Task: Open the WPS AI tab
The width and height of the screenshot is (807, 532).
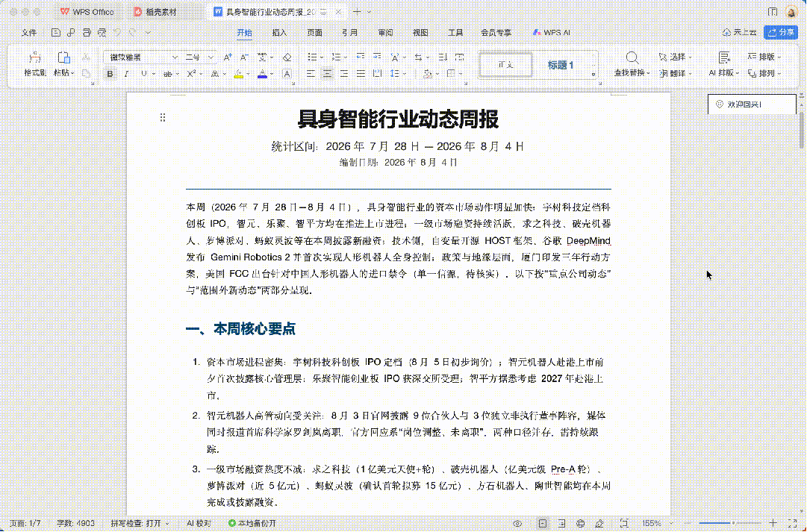Action: pyautogui.click(x=551, y=32)
